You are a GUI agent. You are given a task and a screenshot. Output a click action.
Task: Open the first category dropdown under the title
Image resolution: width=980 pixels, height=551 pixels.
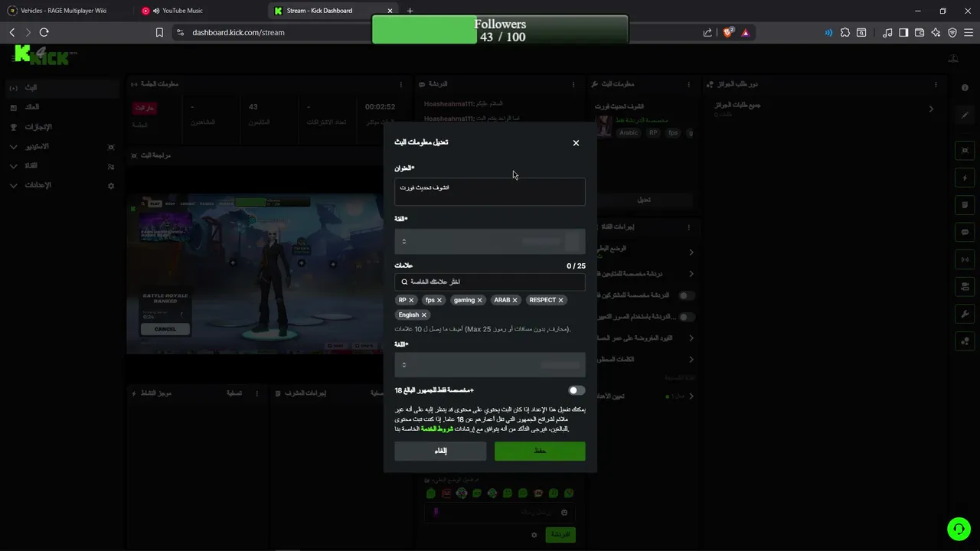click(490, 241)
